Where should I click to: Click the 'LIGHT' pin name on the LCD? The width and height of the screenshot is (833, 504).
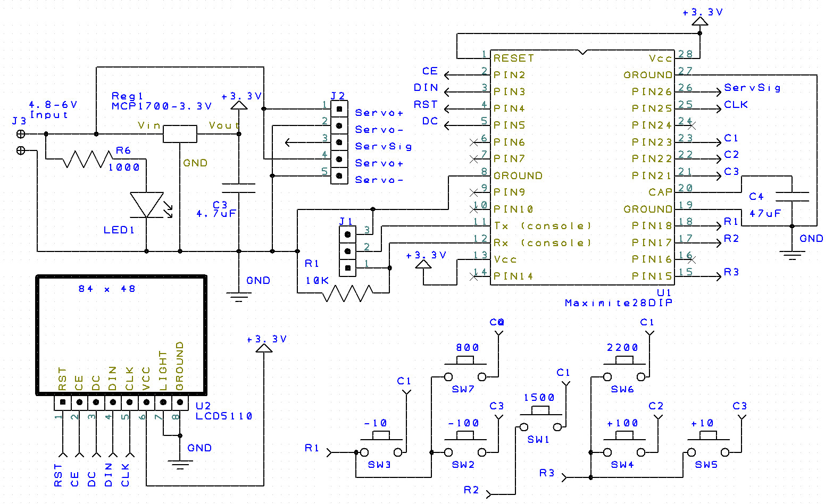tap(163, 371)
